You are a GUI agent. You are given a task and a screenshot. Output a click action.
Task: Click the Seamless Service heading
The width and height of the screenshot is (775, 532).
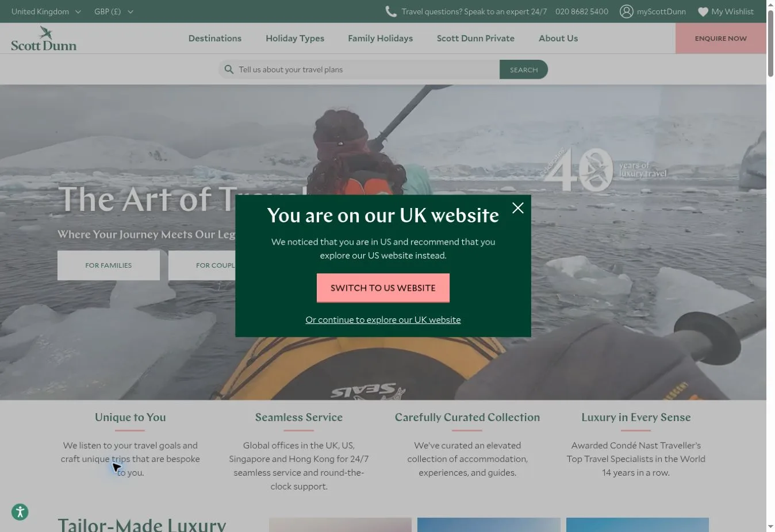pyautogui.click(x=299, y=418)
